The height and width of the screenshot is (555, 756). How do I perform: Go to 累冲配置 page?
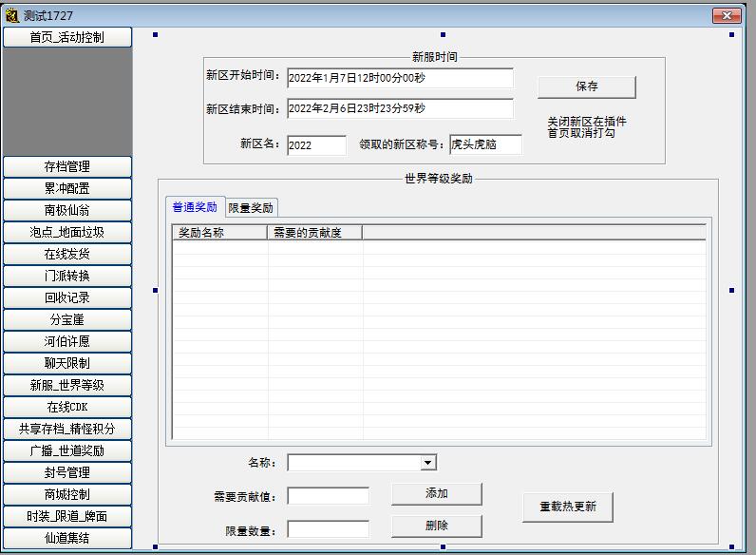point(66,188)
